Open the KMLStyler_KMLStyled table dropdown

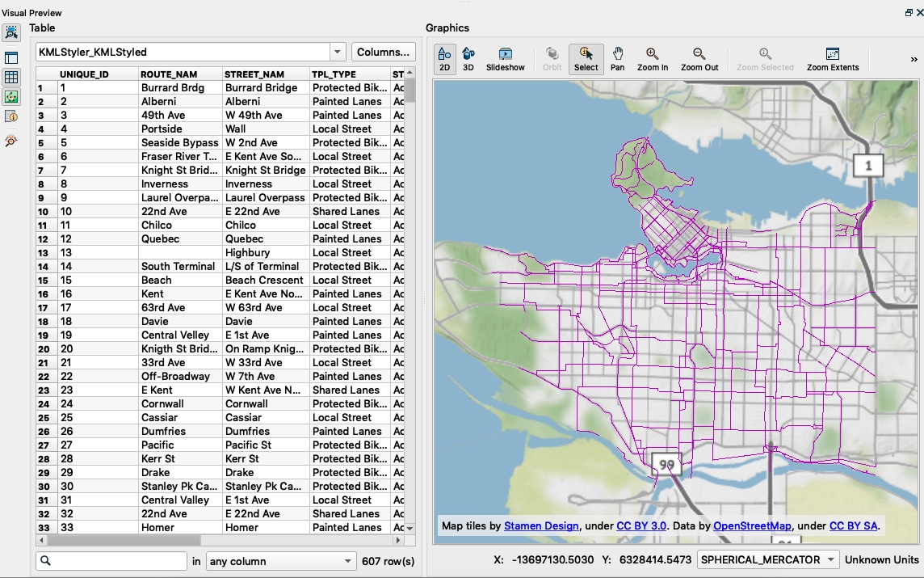pyautogui.click(x=337, y=52)
